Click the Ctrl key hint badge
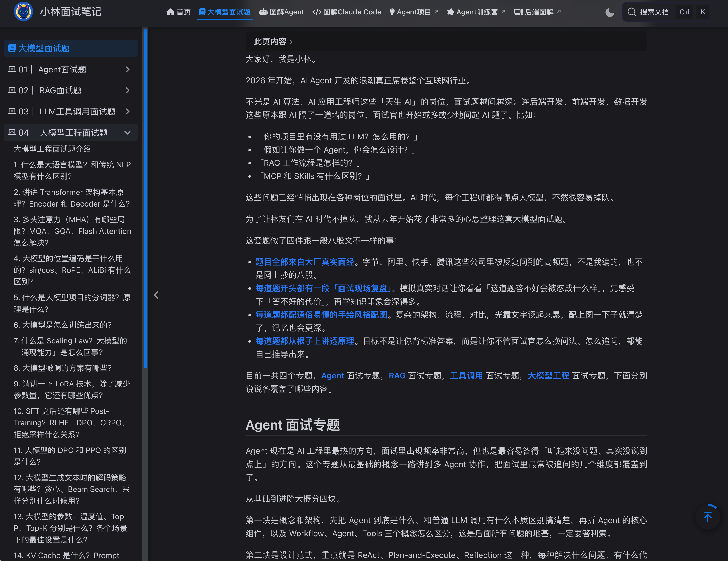Viewport: 728px width, 561px height. coord(684,12)
